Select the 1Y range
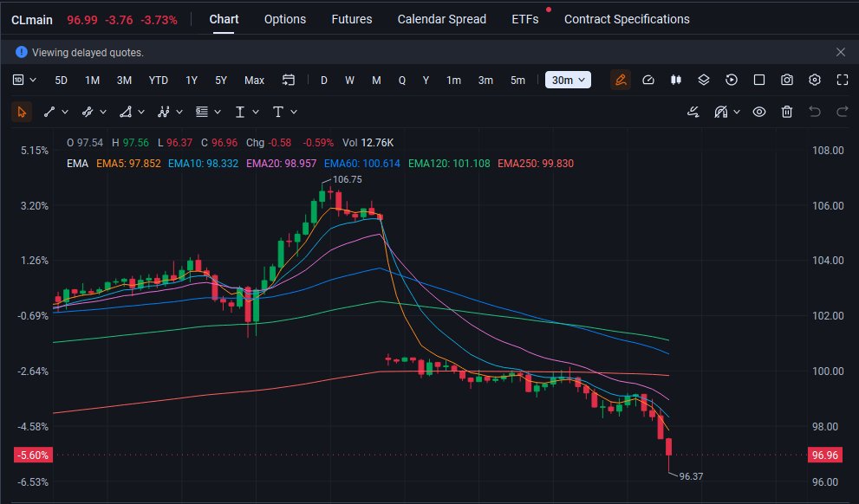This screenshot has width=859, height=504. click(192, 80)
